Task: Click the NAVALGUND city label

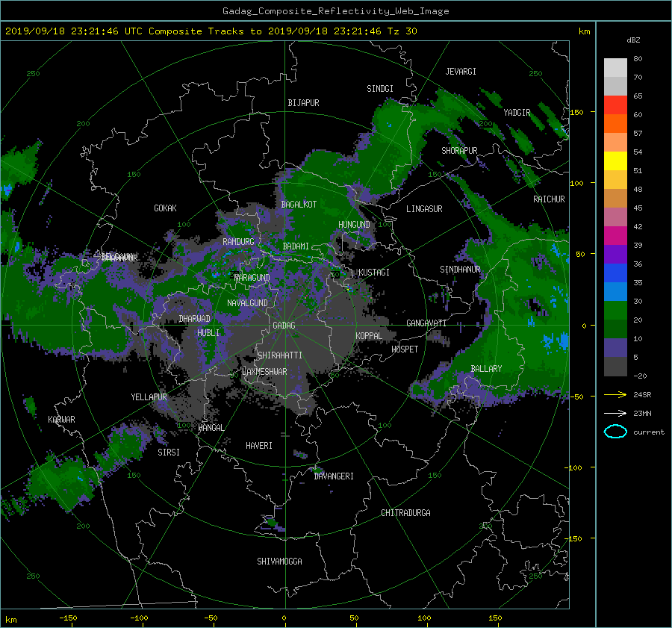Action: pyautogui.click(x=247, y=303)
